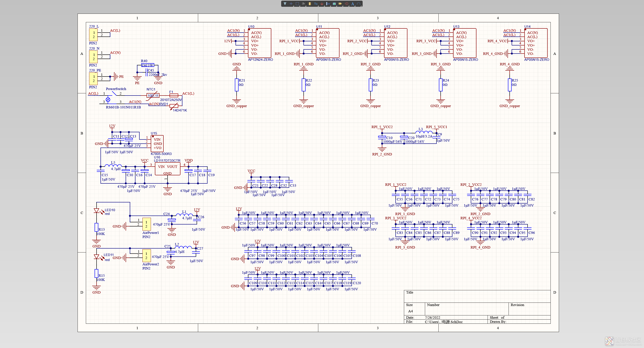Select the 220_PE PIN2 connector
This screenshot has width=644, height=348.
coord(93,79)
